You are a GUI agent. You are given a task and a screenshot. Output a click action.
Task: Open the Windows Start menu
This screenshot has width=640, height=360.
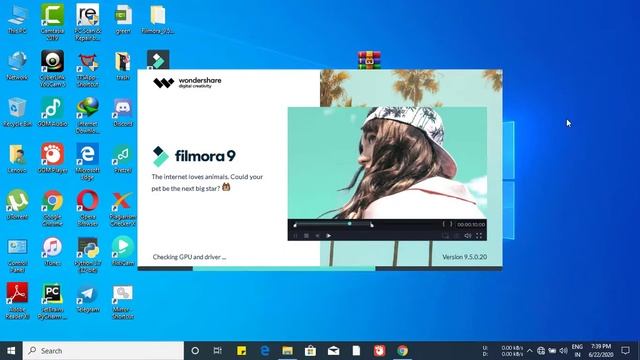pyautogui.click(x=11, y=351)
